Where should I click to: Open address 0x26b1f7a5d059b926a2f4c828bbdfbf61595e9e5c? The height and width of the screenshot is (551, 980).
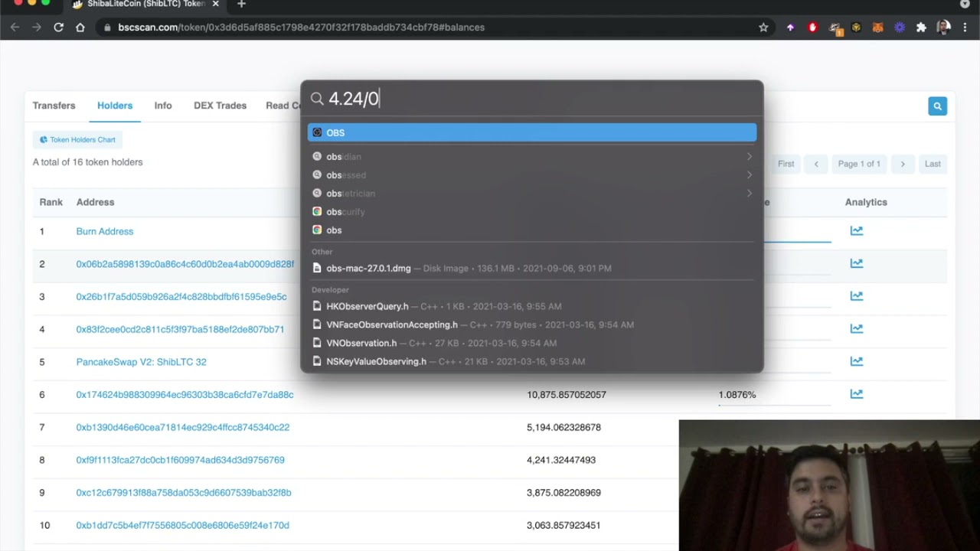click(181, 297)
